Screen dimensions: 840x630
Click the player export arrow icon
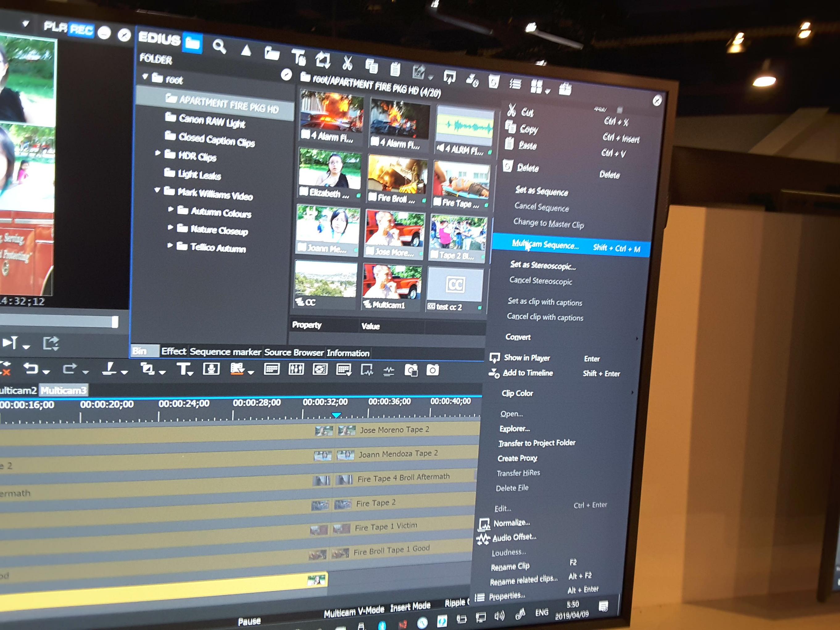pyautogui.click(x=51, y=343)
